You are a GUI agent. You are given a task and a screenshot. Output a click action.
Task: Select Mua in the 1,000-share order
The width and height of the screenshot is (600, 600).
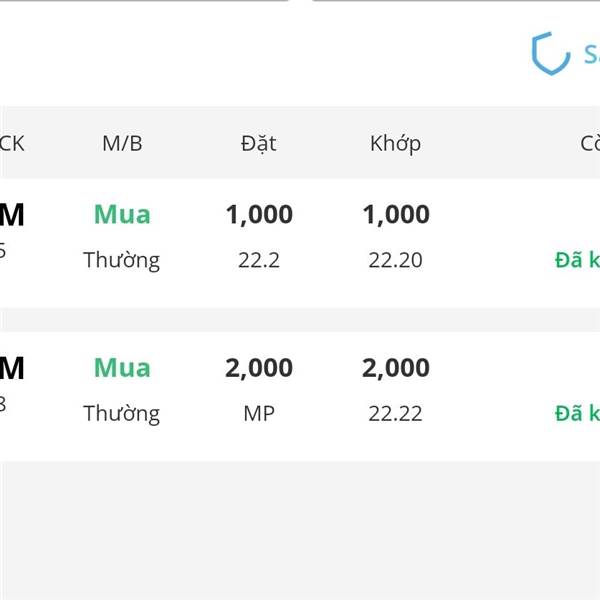coord(122,214)
